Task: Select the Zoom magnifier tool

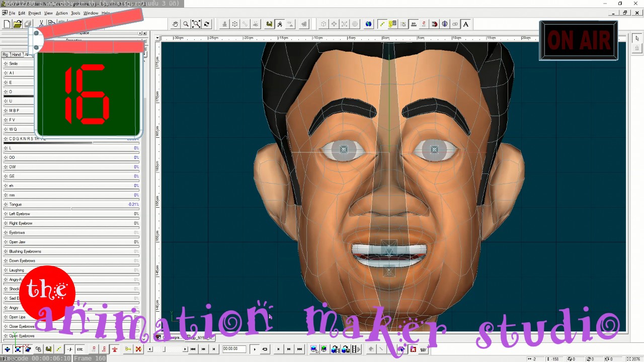Action: 186,24
